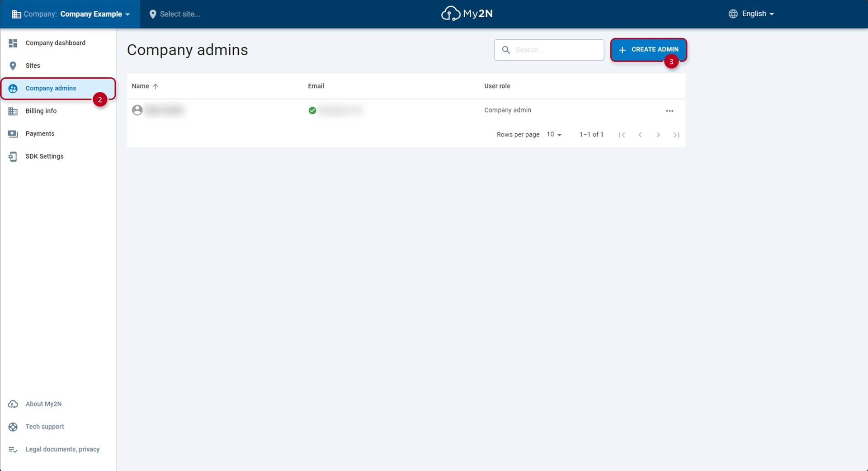Viewport: 868px width, 471px height.
Task: Click the About My2N cloud icon
Action: coord(13,404)
